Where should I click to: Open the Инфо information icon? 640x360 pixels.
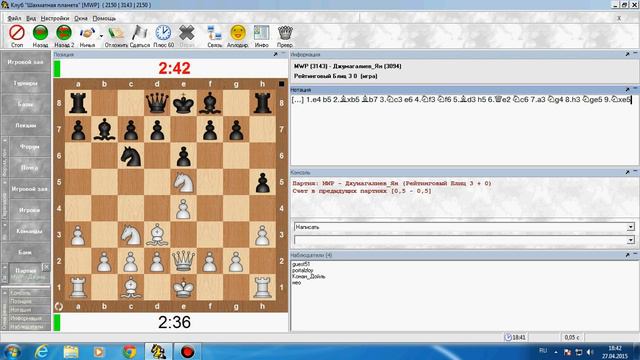261,33
